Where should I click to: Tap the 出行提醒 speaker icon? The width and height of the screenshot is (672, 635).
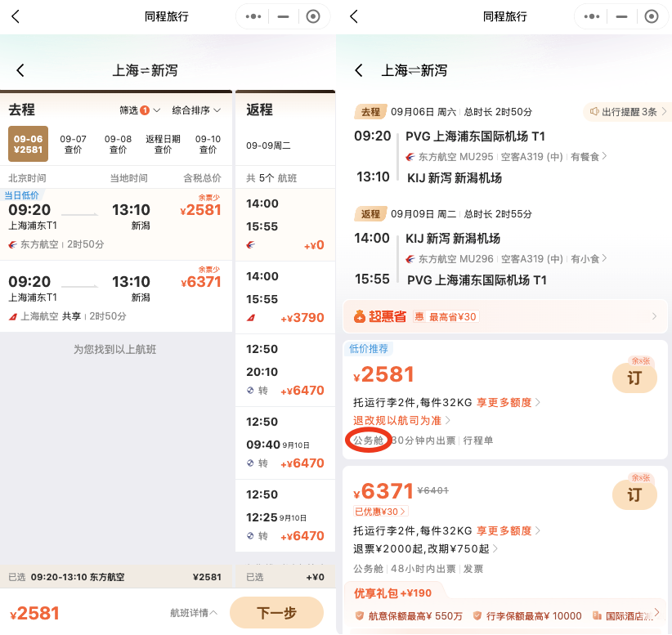pyautogui.click(x=594, y=112)
